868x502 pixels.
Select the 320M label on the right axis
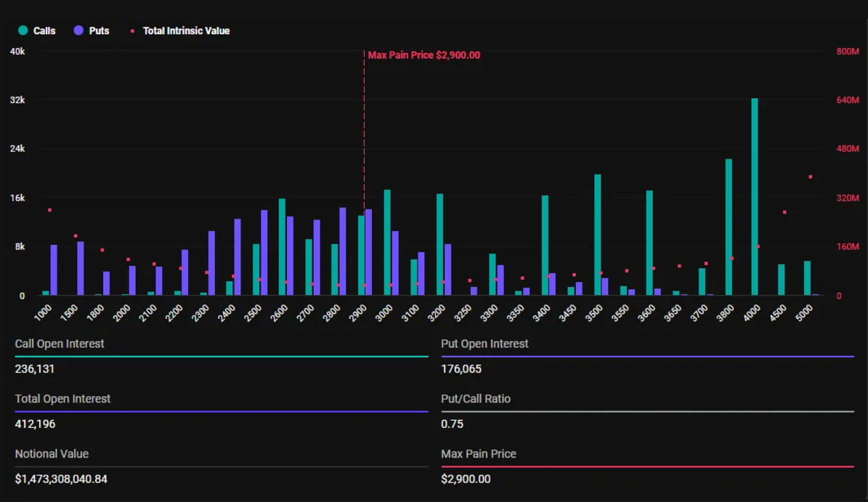[x=848, y=198]
